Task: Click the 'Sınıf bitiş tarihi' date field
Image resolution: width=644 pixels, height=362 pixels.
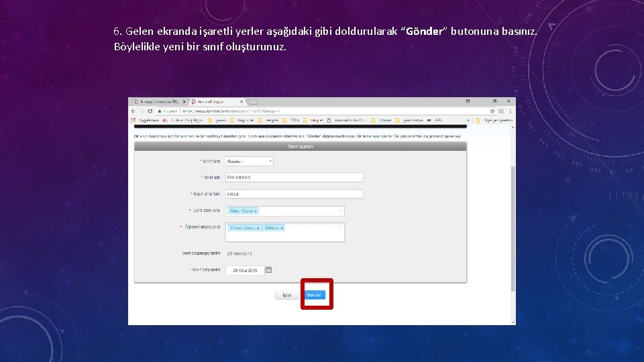Action: (245, 270)
